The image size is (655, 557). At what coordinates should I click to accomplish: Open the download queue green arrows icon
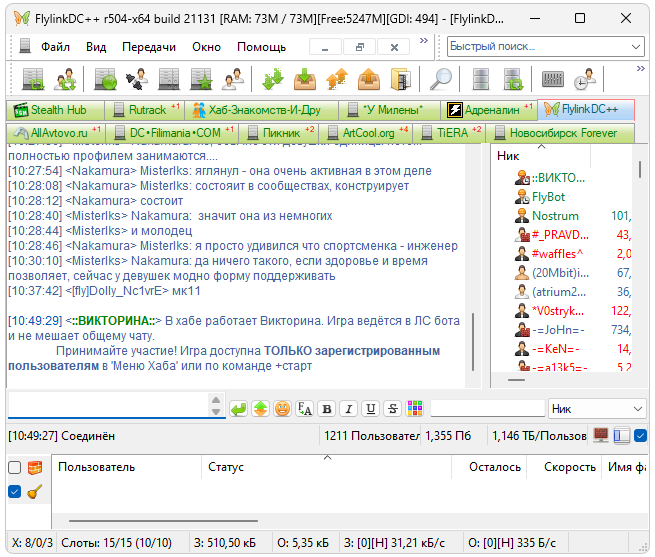point(272,79)
